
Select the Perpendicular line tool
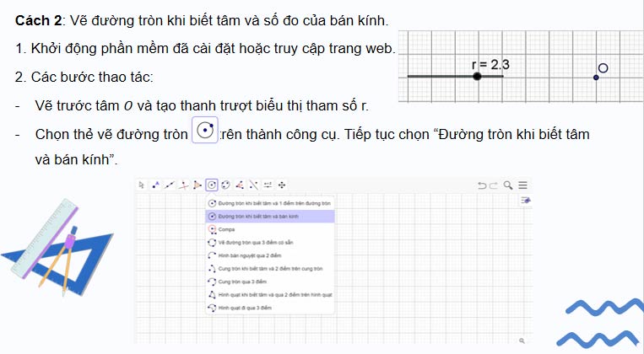click(184, 185)
